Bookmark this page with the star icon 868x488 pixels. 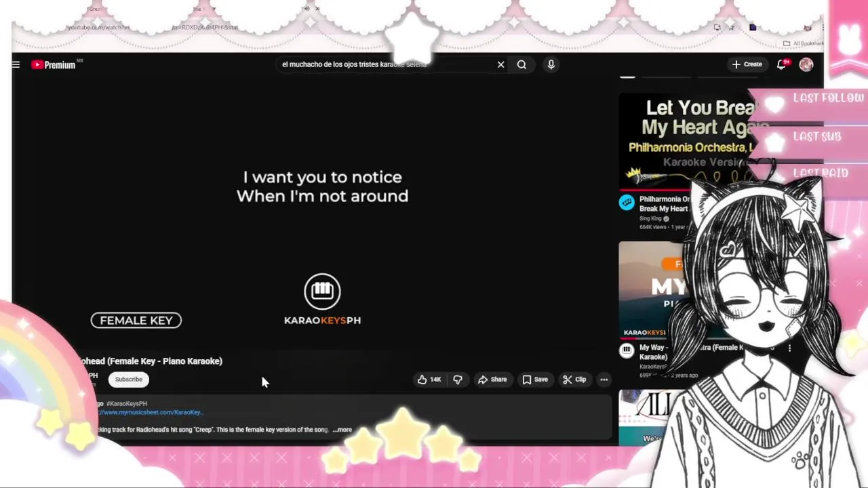tap(732, 28)
